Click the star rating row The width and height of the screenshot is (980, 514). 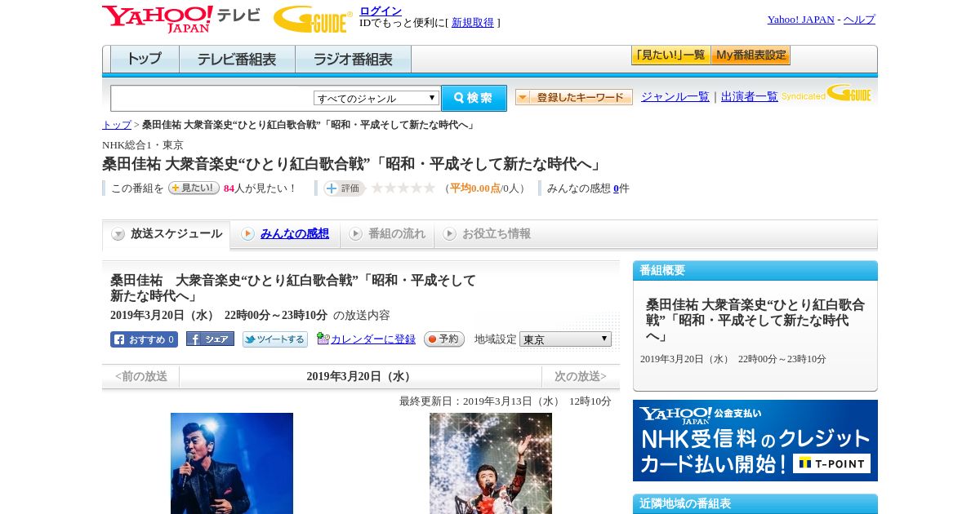pos(403,188)
